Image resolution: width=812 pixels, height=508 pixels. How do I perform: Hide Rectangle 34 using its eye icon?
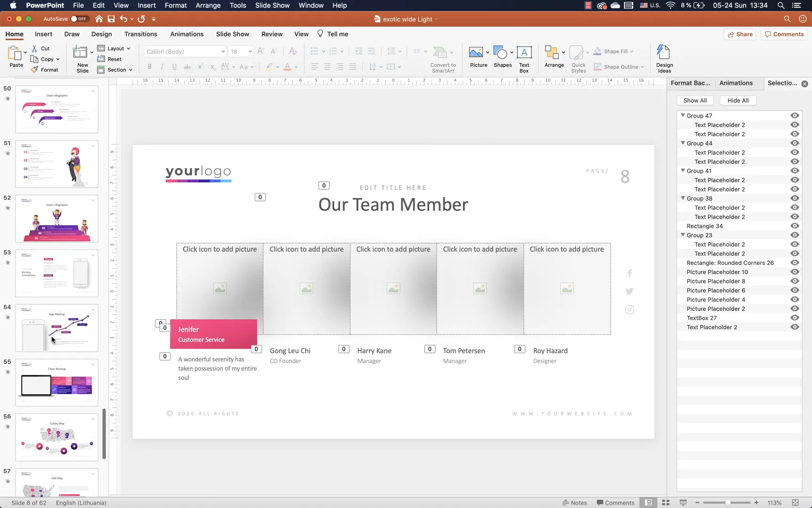795,226
